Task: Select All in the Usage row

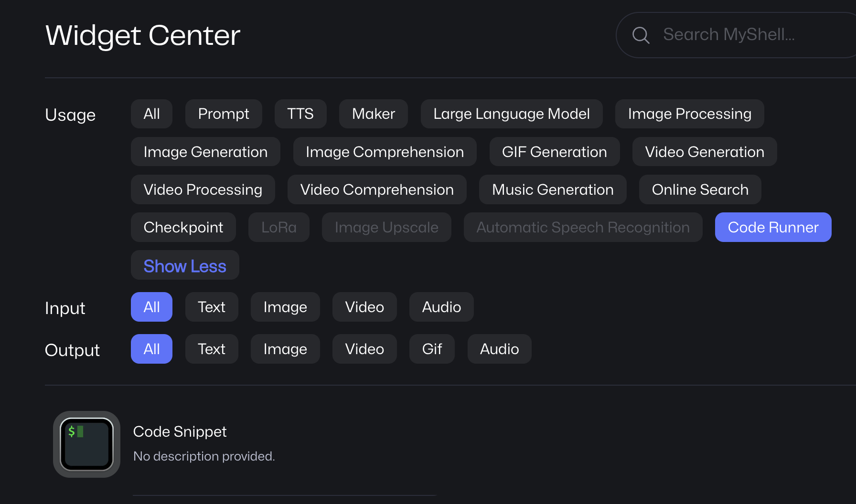Action: click(151, 114)
